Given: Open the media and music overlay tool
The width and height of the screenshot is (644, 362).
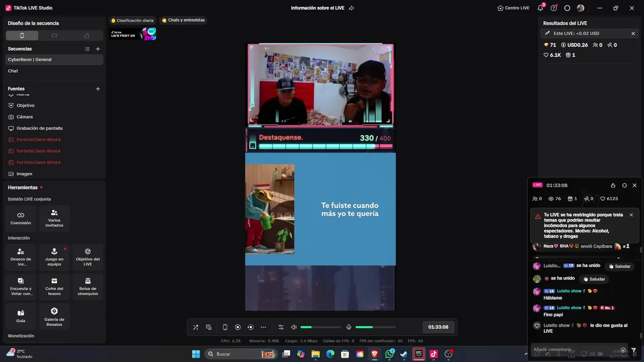Looking at the screenshot, I should [x=209, y=327].
